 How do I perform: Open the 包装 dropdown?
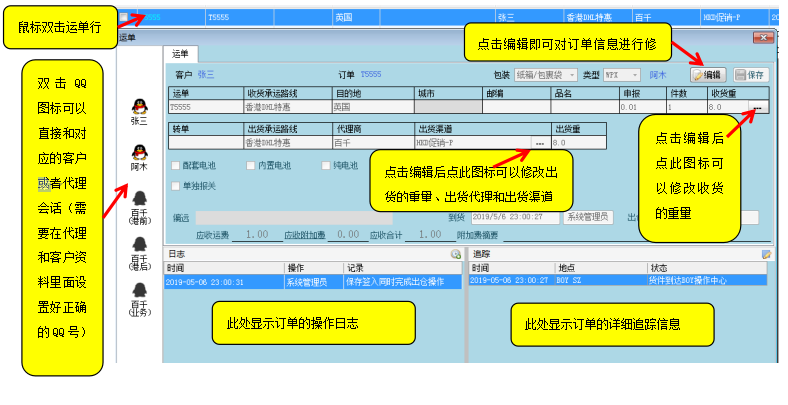(x=546, y=75)
